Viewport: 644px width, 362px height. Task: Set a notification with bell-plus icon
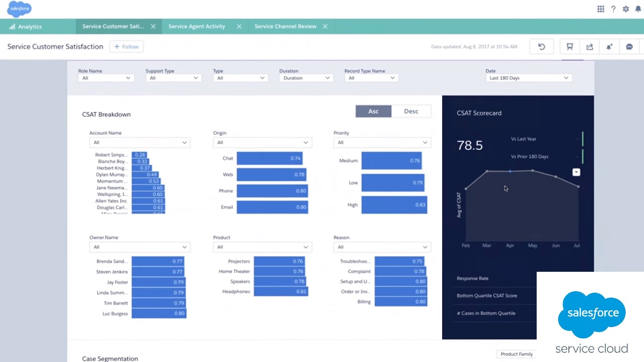coord(609,47)
